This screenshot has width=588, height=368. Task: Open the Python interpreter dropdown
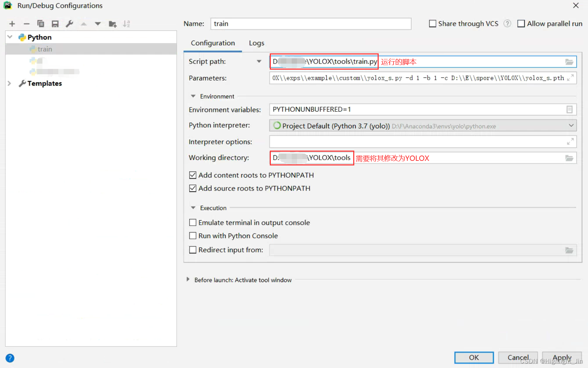pyautogui.click(x=571, y=125)
